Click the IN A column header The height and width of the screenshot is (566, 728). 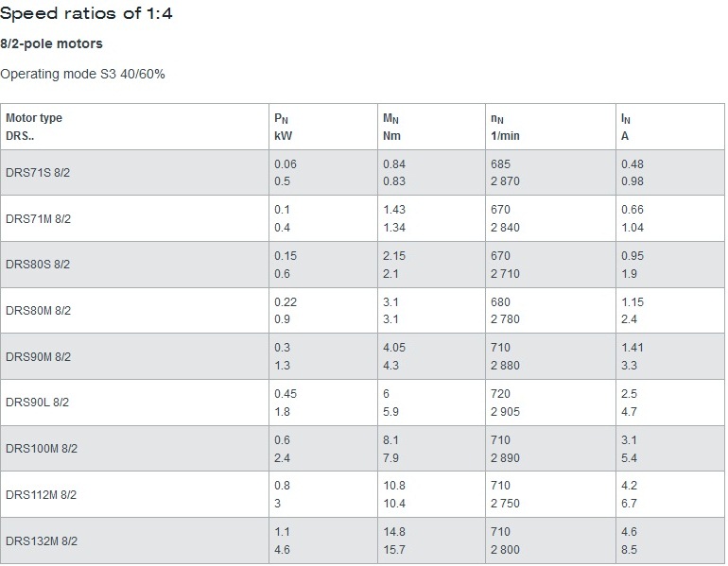626,127
